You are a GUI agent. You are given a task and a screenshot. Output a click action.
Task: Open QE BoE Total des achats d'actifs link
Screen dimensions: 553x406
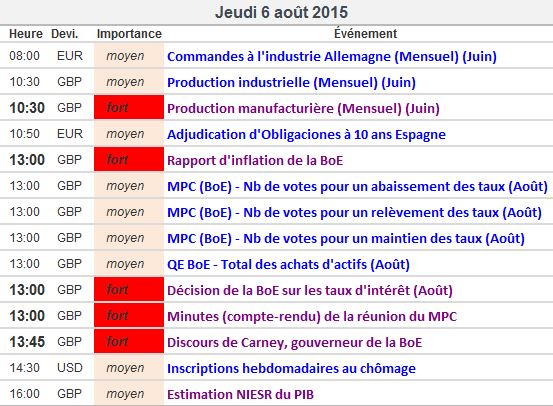click(288, 264)
